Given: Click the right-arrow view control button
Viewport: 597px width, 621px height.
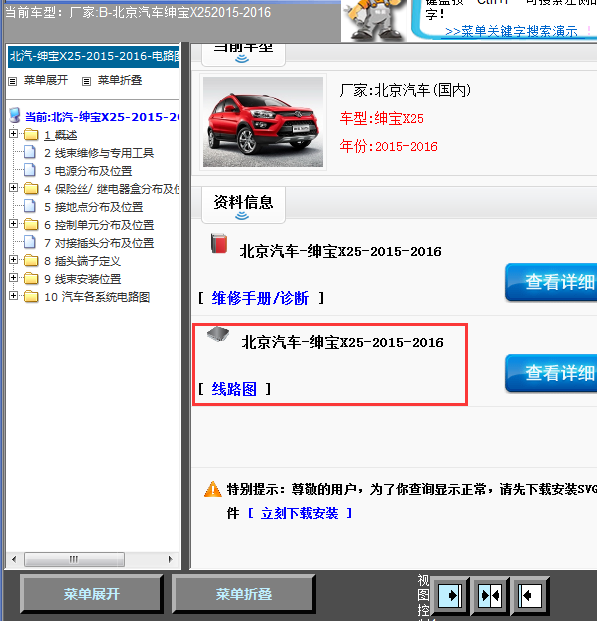Looking at the screenshot, I should point(450,595).
